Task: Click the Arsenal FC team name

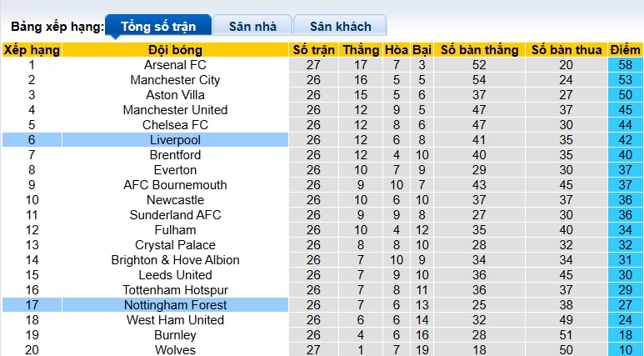Action: click(x=175, y=65)
